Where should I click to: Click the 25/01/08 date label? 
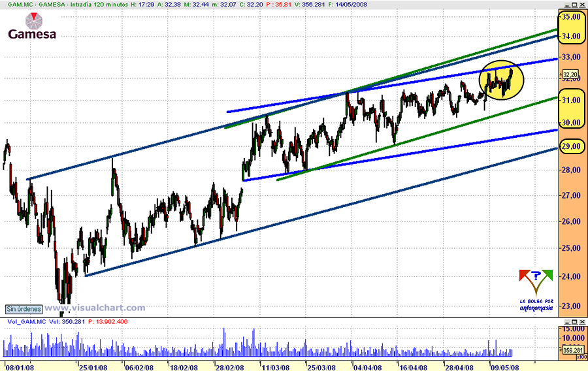click(93, 368)
